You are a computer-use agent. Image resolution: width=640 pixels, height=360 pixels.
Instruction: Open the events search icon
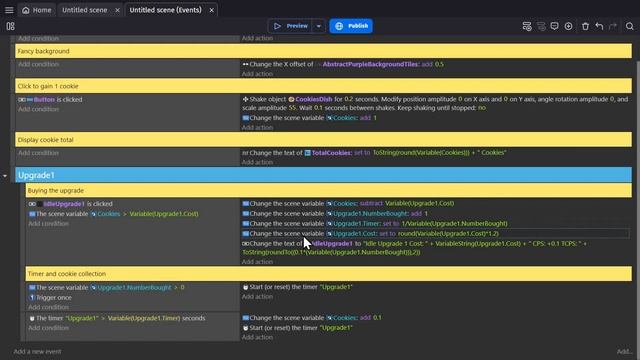(x=630, y=26)
